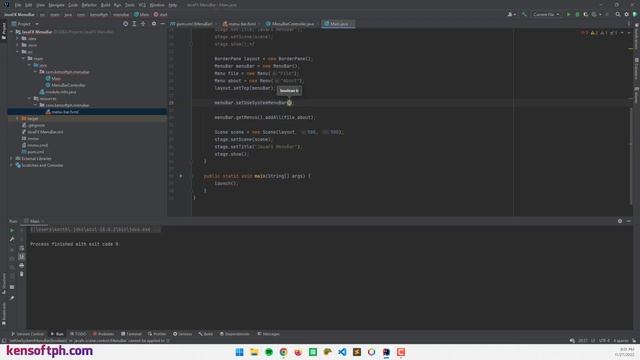Open IDE settings gear in top toolbar
Screen dimensions: 640x360
click(627, 14)
